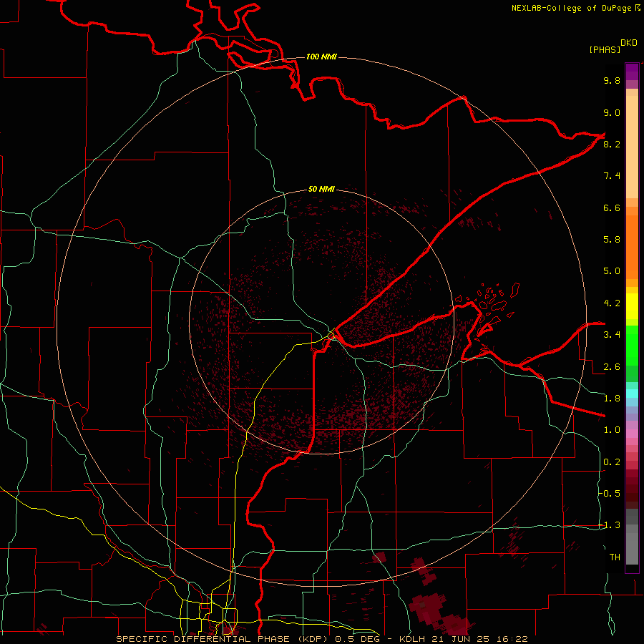Click the 50 NMI range ring label
This screenshot has height=644, width=644.
coord(321,190)
